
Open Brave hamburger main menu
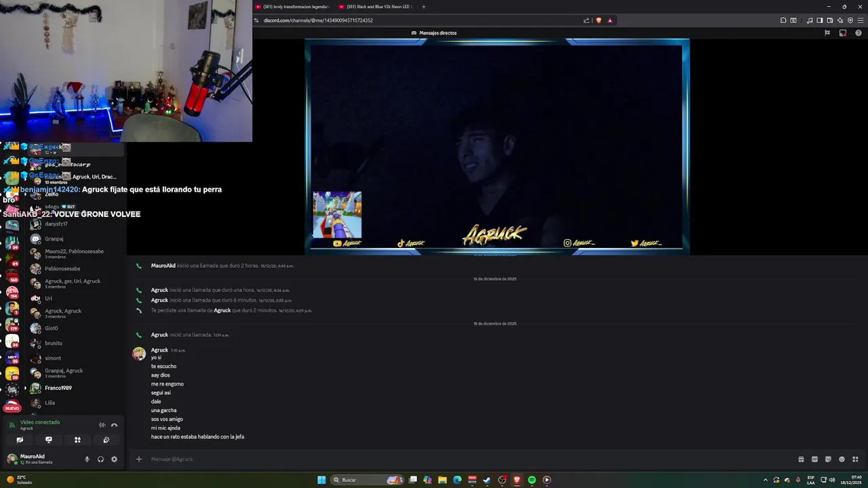(861, 20)
